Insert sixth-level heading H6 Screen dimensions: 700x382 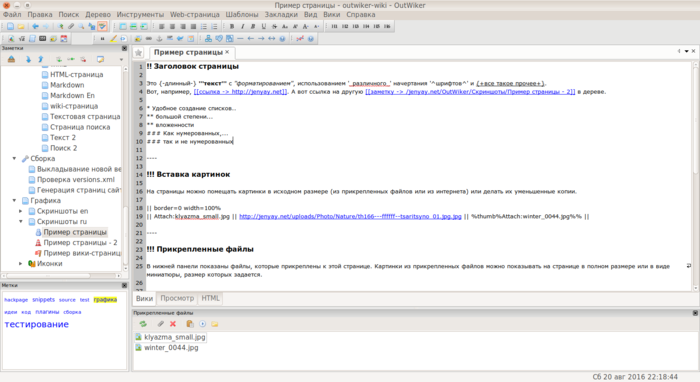coord(387,26)
